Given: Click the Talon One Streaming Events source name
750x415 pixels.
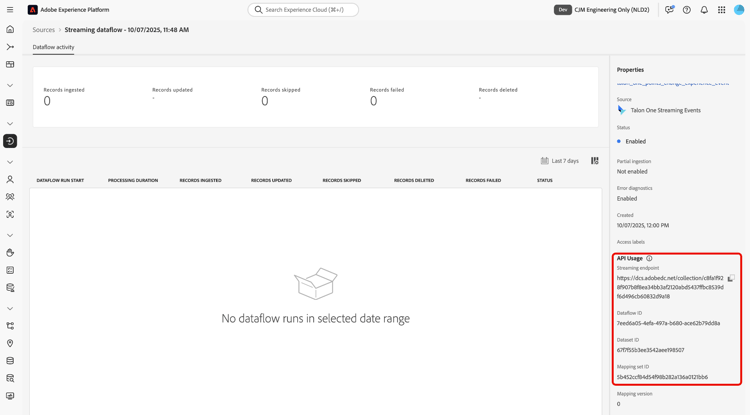Looking at the screenshot, I should [x=665, y=110].
